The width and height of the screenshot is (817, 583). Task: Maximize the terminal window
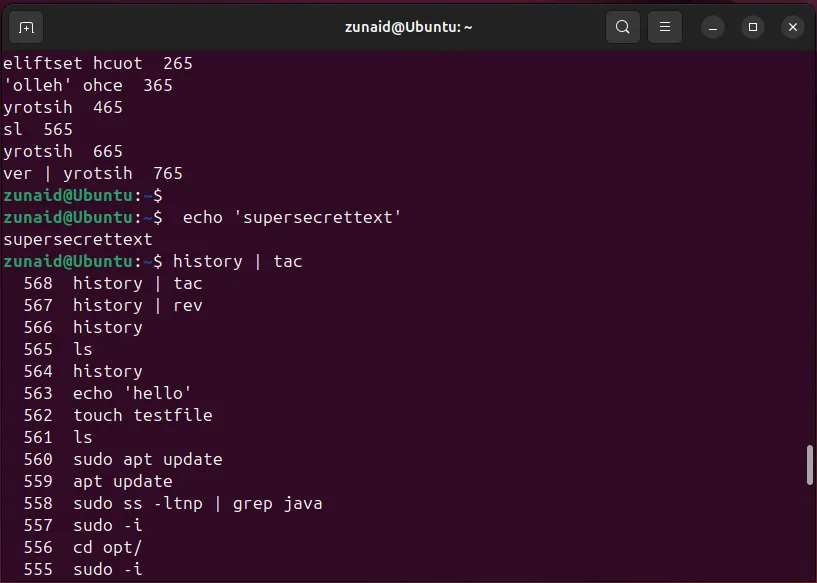pos(753,27)
